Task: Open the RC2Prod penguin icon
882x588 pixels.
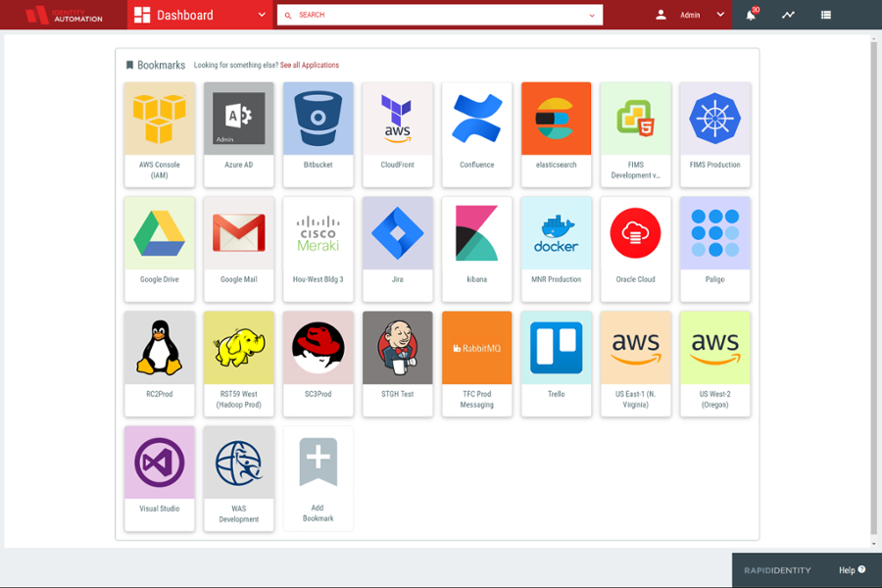Action: (x=159, y=348)
